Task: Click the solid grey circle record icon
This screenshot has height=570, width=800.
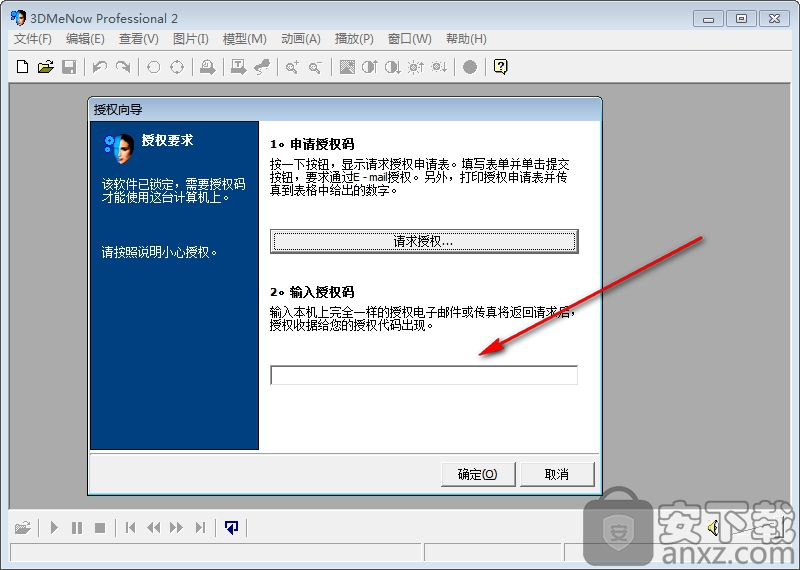Action: 470,67
